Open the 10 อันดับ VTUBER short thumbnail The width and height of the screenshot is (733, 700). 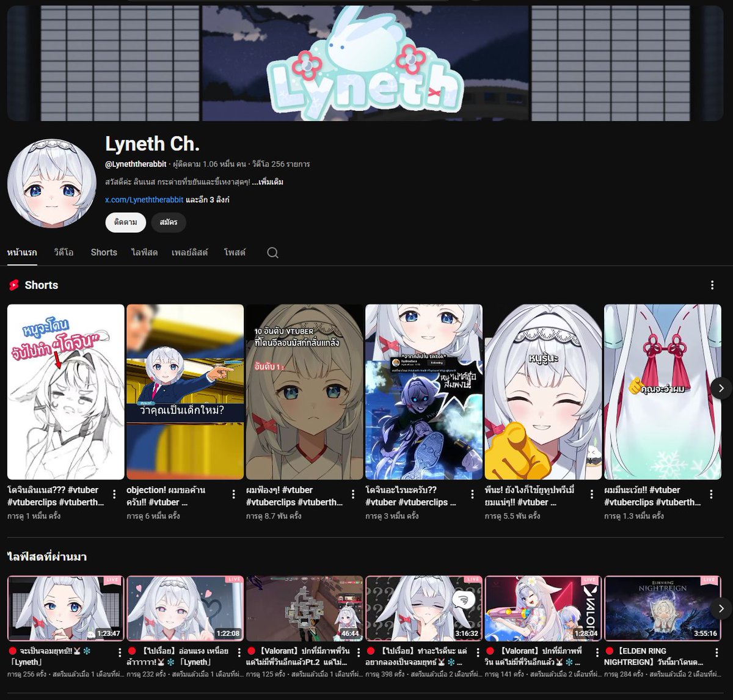pyautogui.click(x=304, y=392)
